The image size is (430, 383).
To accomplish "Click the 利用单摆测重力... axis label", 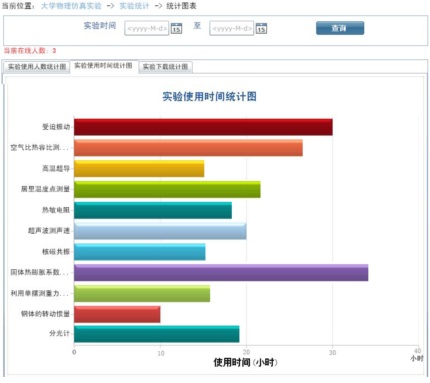I will (x=40, y=293).
